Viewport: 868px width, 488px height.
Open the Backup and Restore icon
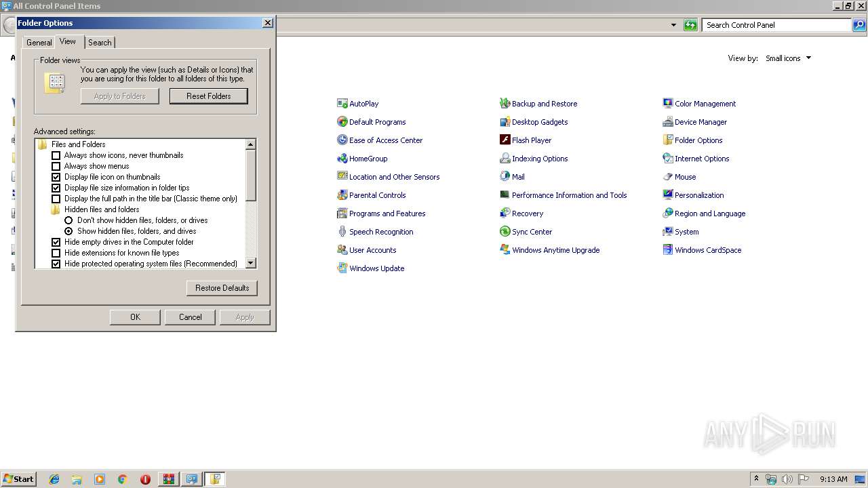point(538,104)
